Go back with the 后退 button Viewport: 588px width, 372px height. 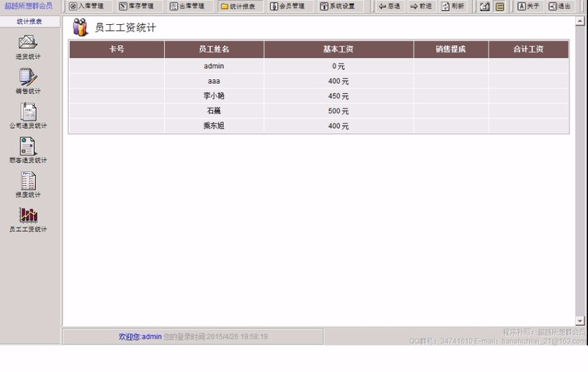click(389, 6)
